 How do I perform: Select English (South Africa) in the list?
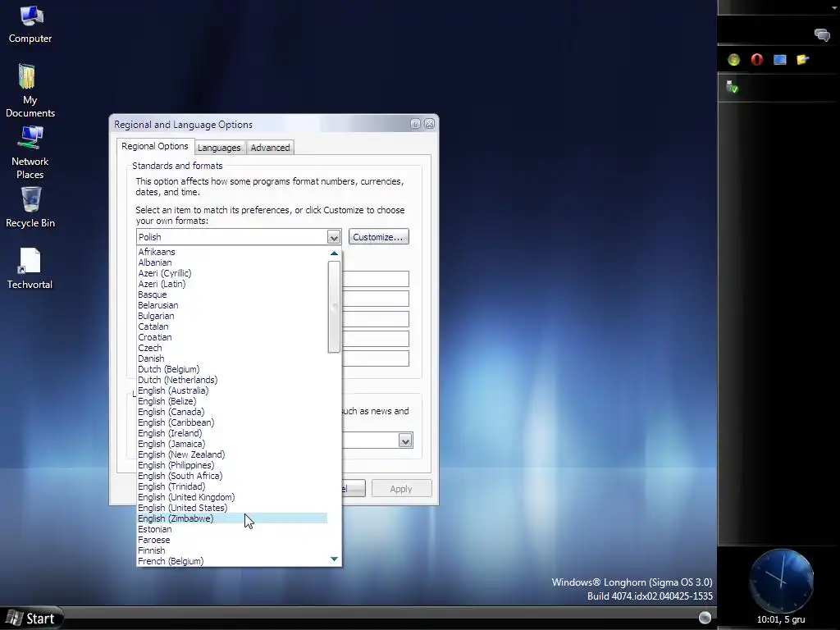pyautogui.click(x=232, y=477)
